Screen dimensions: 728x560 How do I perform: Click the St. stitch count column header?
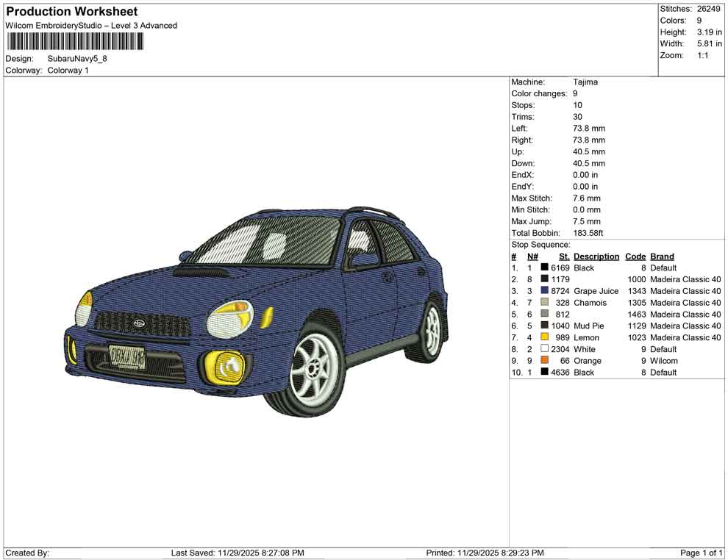[x=563, y=256]
